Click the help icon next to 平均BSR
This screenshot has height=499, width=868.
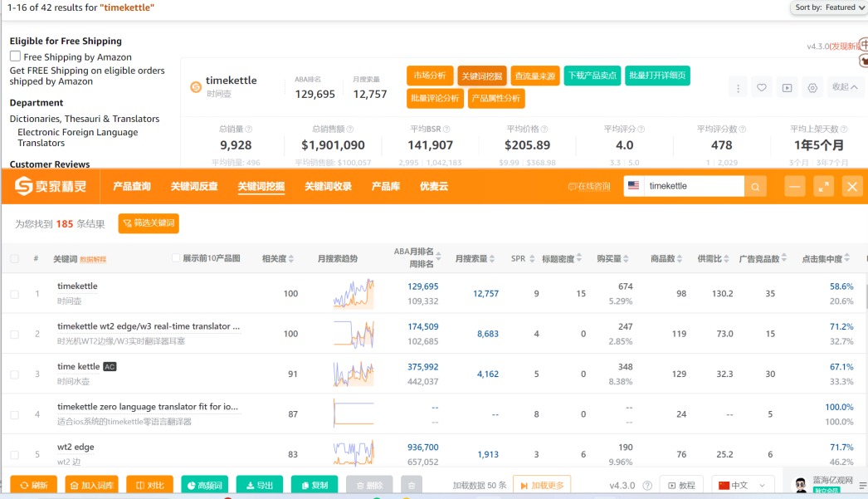click(446, 129)
